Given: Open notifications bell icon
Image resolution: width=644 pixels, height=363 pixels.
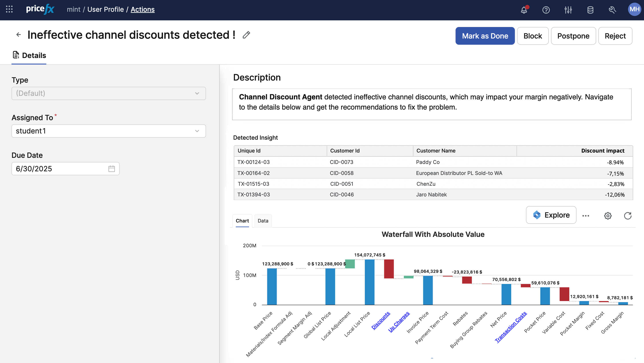Looking at the screenshot, I should [524, 10].
